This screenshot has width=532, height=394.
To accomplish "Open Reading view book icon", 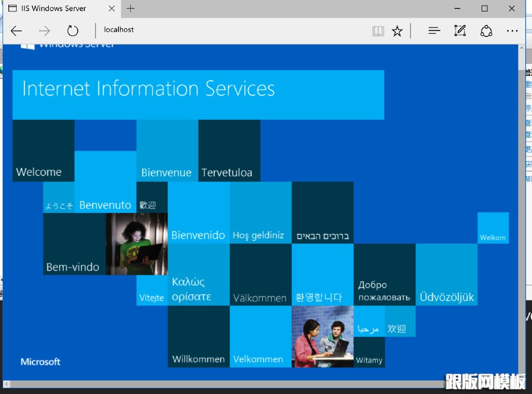I will pyautogui.click(x=378, y=31).
